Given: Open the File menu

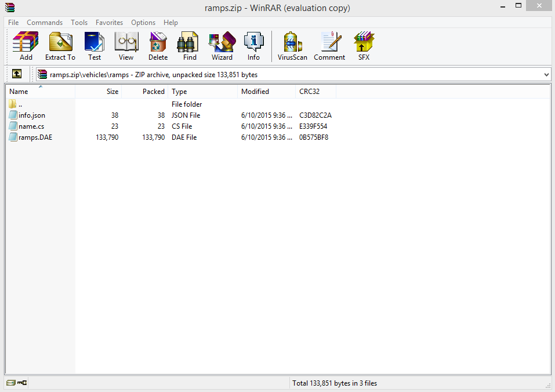Looking at the screenshot, I should click(13, 22).
